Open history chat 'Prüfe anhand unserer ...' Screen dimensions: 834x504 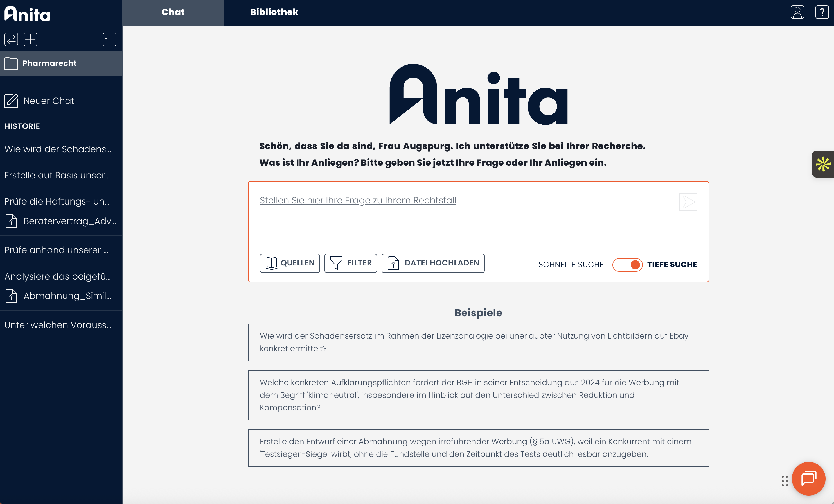61,250
